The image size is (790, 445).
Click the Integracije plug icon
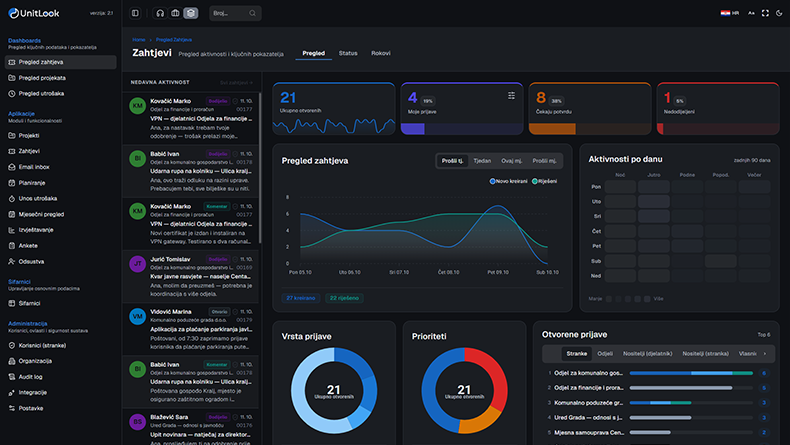(x=12, y=393)
